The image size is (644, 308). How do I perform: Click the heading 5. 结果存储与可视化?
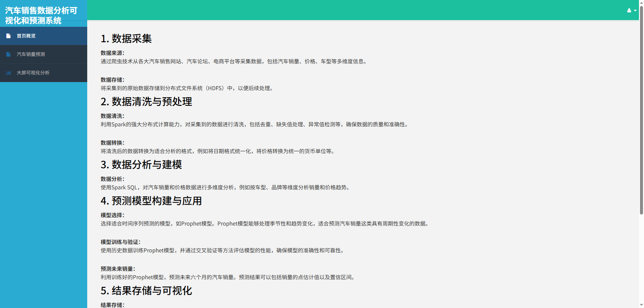click(146, 291)
